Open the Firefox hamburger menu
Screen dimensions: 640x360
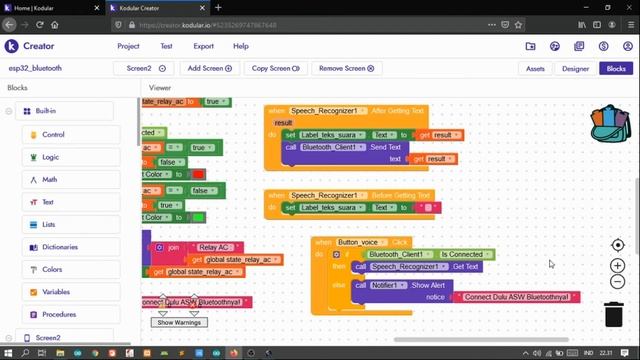pos(631,25)
